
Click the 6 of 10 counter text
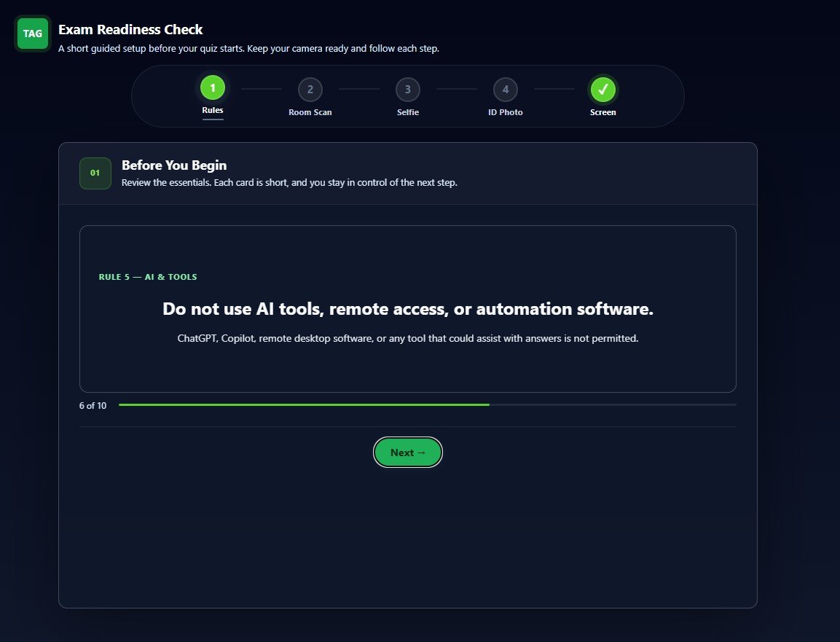93,406
